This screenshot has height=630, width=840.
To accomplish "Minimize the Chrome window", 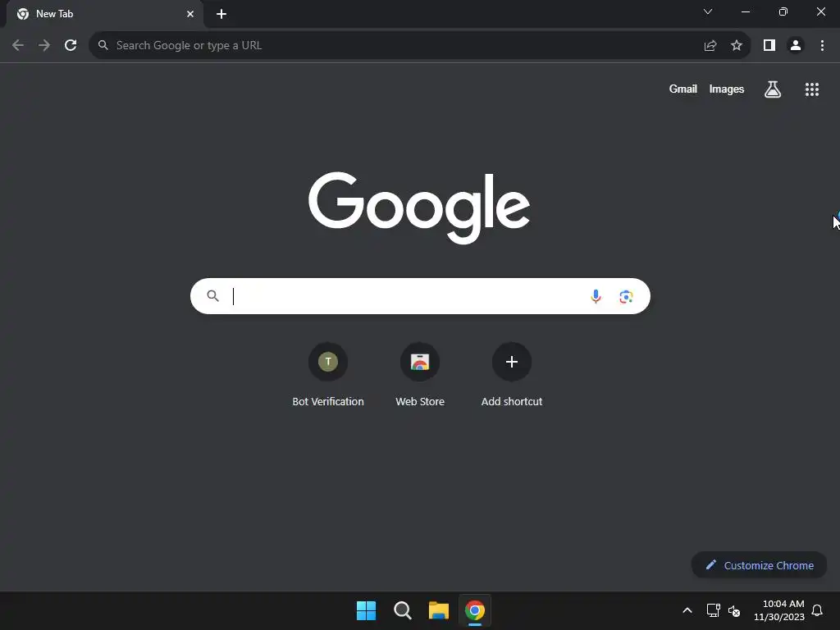I will [x=746, y=11].
